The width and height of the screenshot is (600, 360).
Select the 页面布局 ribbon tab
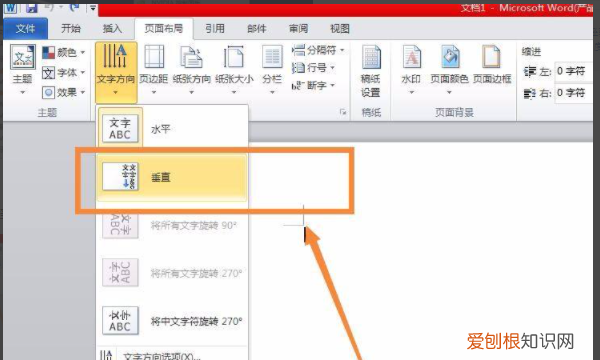point(164,29)
